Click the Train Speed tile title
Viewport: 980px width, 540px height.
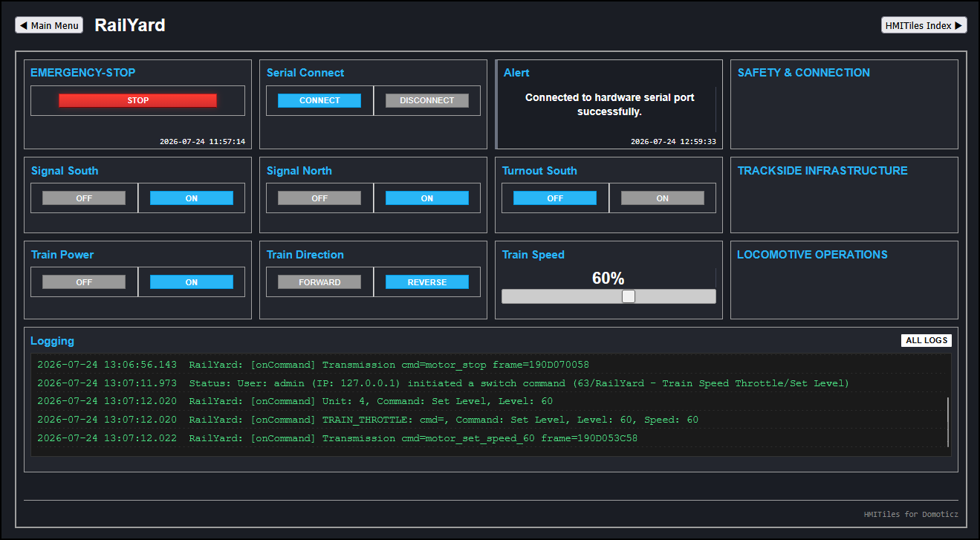pos(533,255)
